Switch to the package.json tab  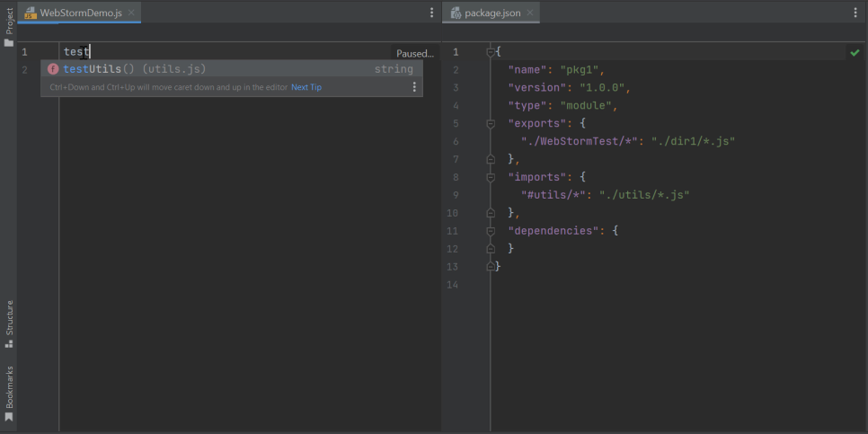(x=492, y=13)
